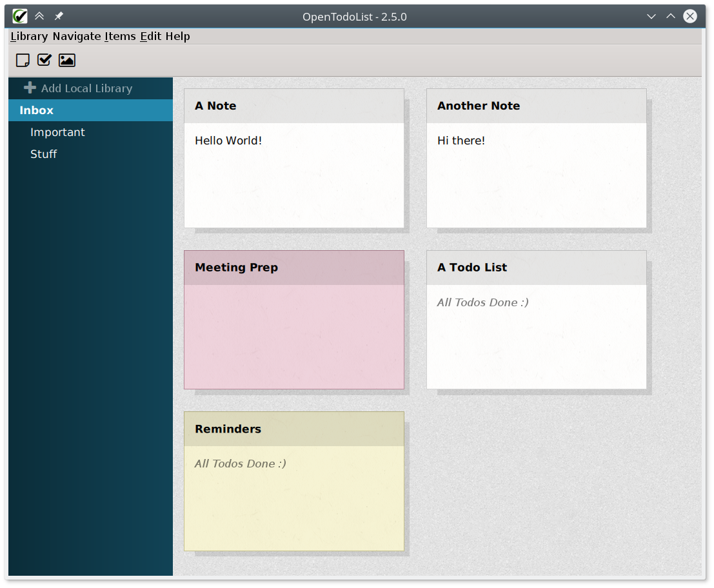
Task: Click the pink body of Meeting Prep card
Action: (x=294, y=337)
